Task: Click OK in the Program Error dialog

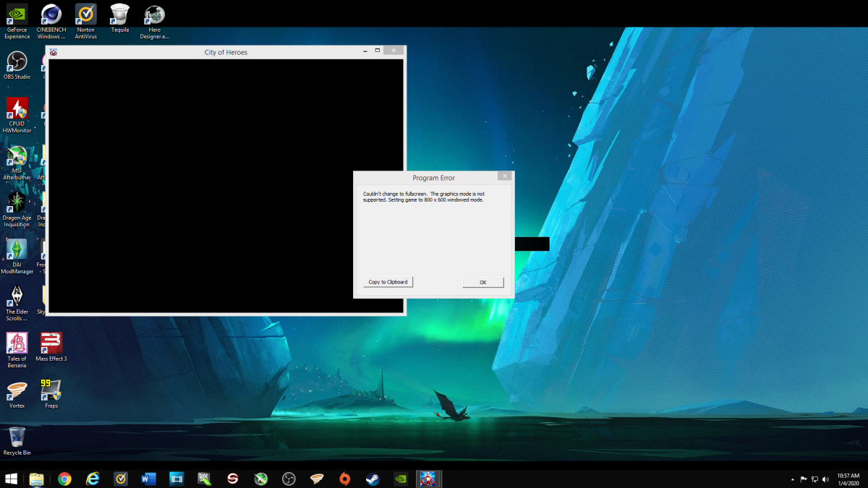Action: (x=482, y=282)
